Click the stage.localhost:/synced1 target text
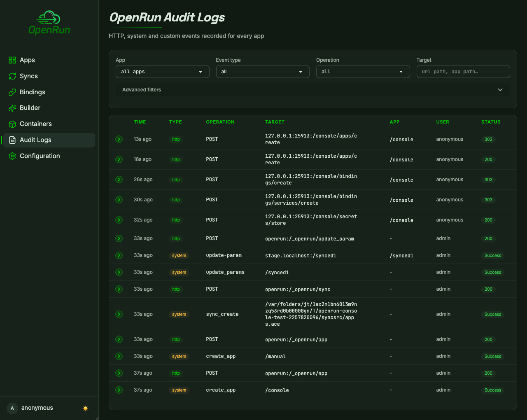527x420 pixels. pos(301,256)
